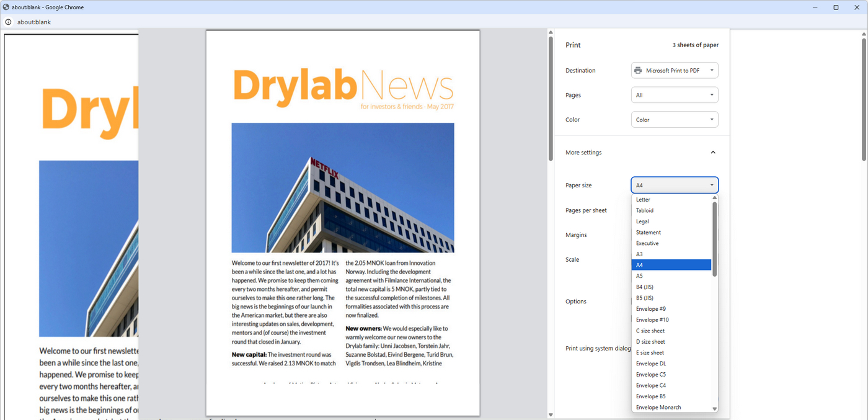Select D size sheet option
The image size is (868, 420).
[x=671, y=342]
